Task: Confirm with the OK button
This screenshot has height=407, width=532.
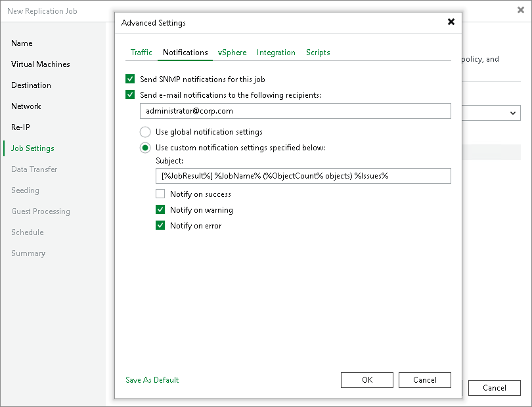Action: [x=367, y=380]
